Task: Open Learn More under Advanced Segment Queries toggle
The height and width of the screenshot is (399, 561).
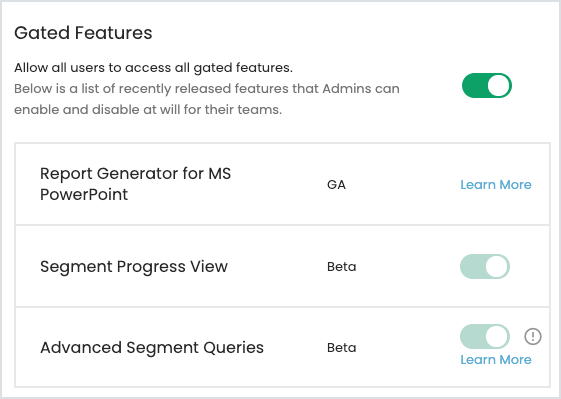Action: 496,360
